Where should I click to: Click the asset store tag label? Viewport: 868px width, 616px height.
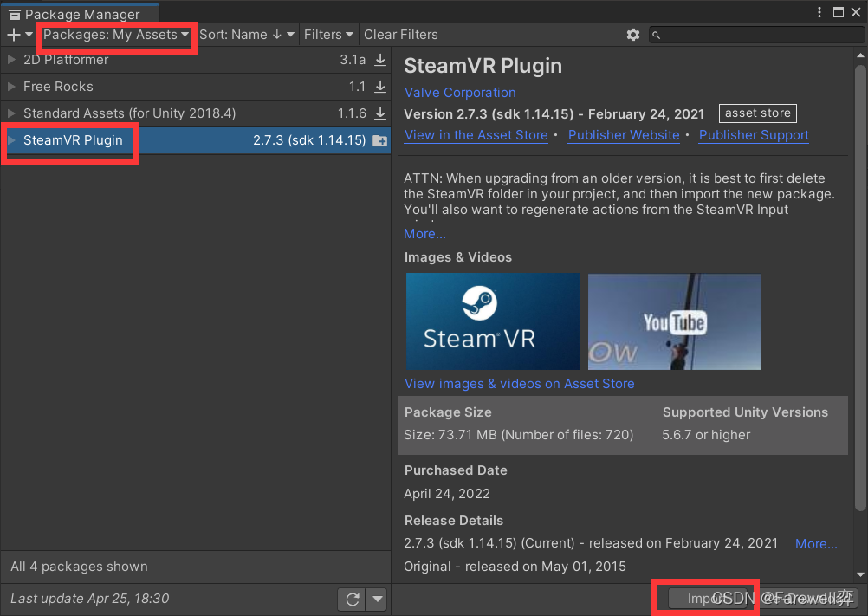(758, 113)
